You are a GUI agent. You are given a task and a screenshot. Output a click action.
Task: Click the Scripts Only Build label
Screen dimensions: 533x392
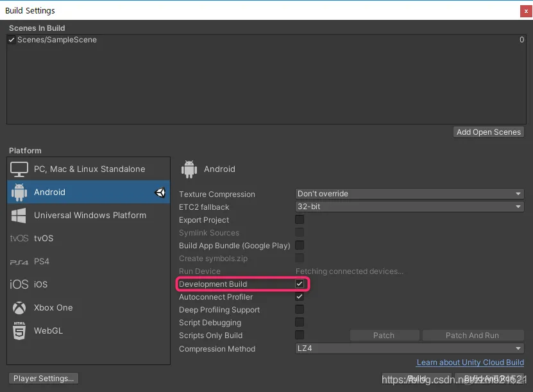pos(211,336)
